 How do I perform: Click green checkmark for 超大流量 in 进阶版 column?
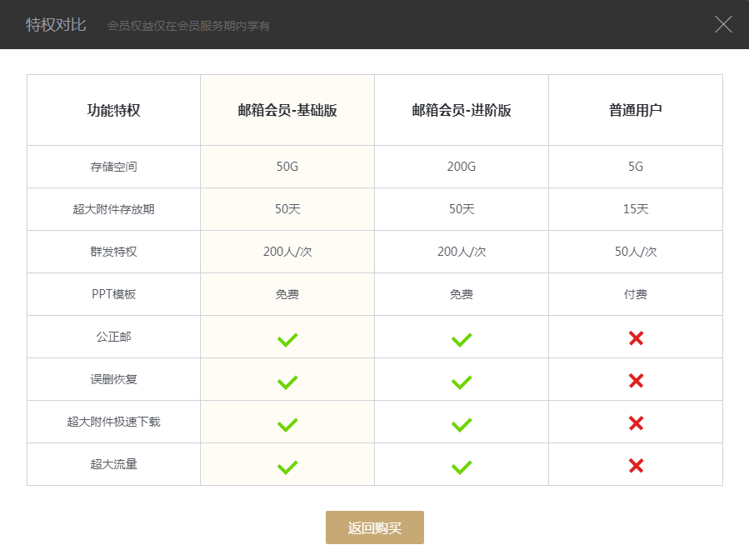pos(462,467)
